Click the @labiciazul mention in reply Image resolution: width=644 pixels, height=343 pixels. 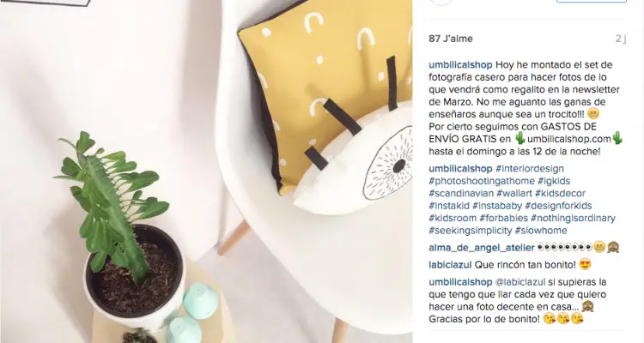pyautogui.click(x=520, y=282)
